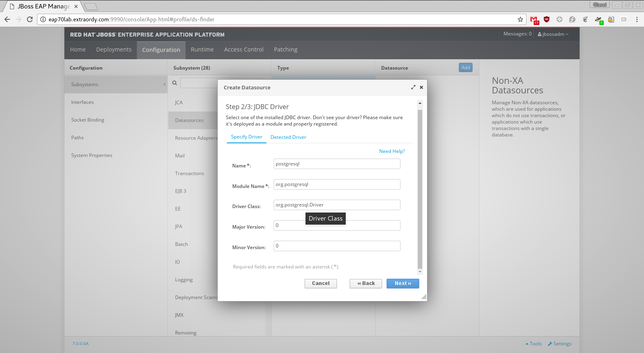This screenshot has width=644, height=353.
Task: Open the Gmail checker extension icon
Action: tap(534, 20)
